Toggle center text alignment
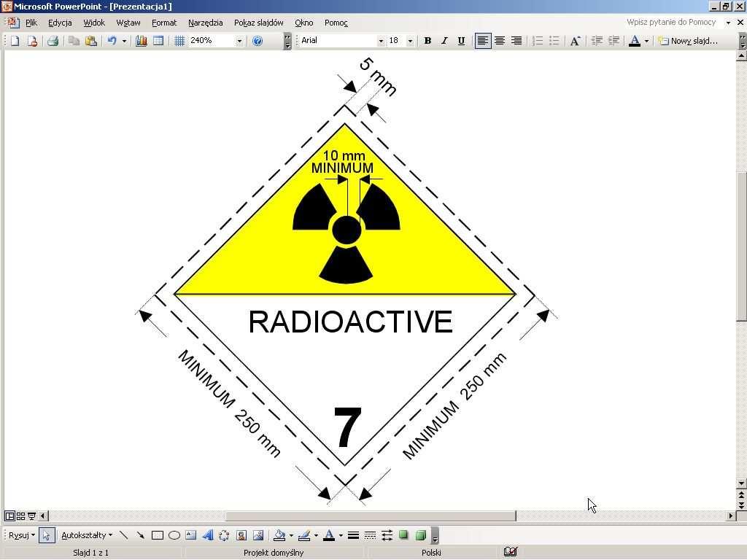747x560 pixels. coord(499,41)
